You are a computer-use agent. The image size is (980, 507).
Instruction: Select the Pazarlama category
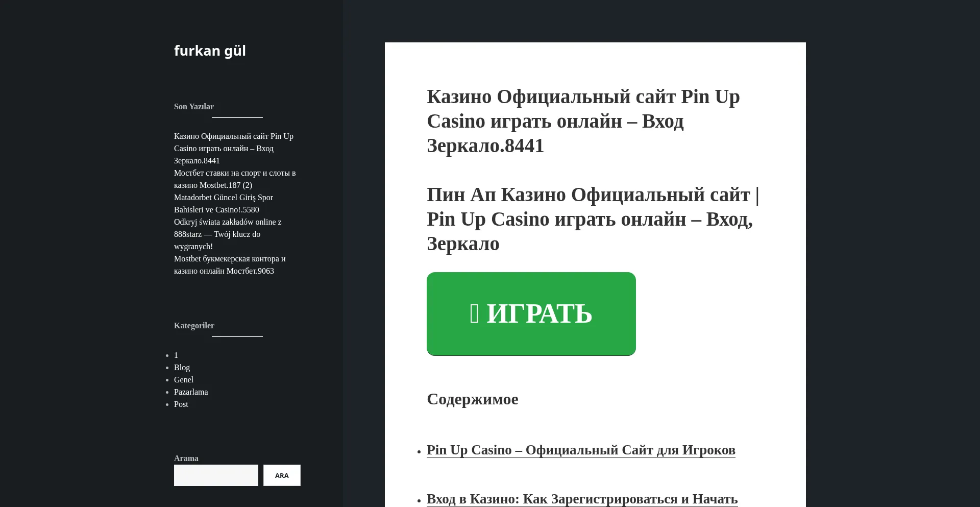pos(191,392)
